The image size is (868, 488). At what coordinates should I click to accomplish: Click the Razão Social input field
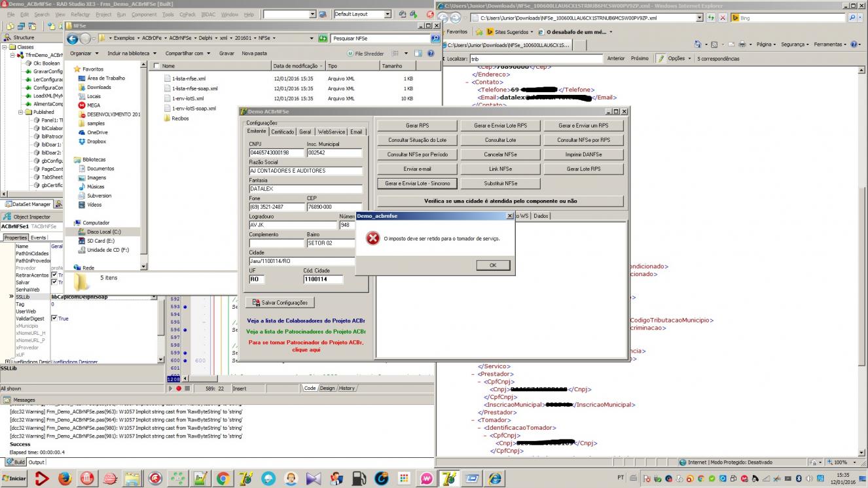coord(306,171)
